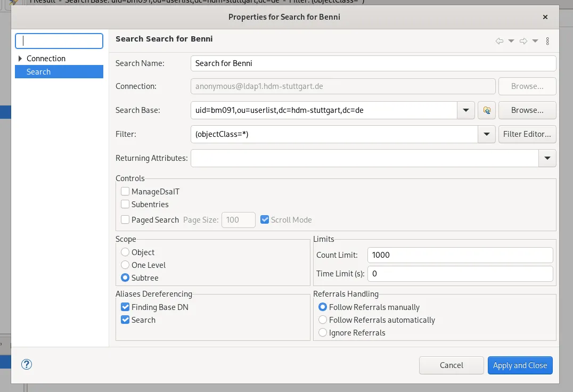
Task: Open the Filter Editor
Action: point(527,134)
